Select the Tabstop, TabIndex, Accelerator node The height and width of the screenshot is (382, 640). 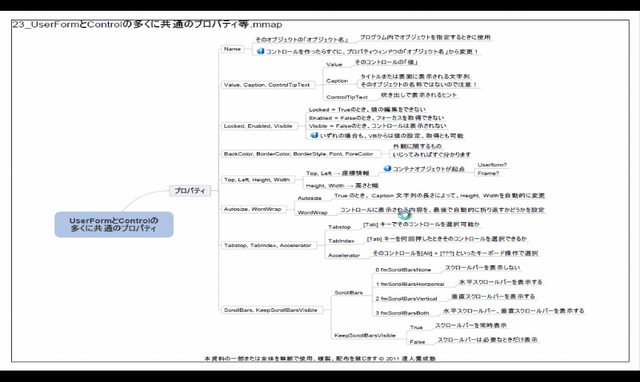pyautogui.click(x=268, y=245)
